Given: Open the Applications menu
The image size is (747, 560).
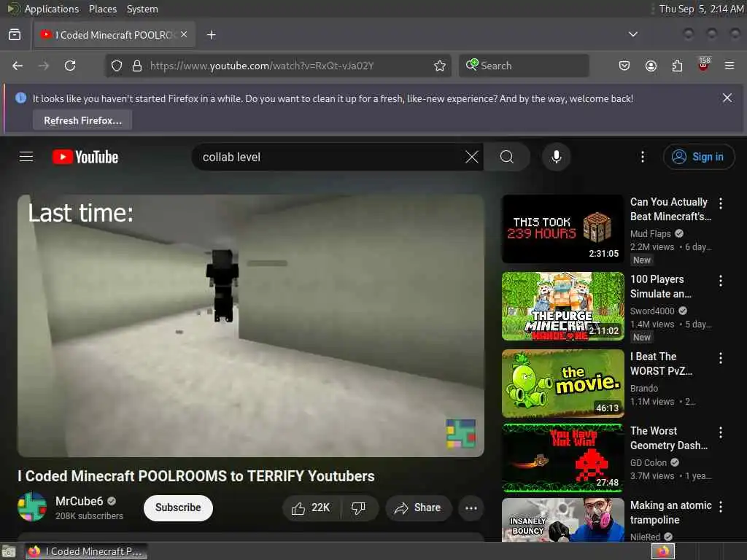Looking at the screenshot, I should [x=52, y=9].
